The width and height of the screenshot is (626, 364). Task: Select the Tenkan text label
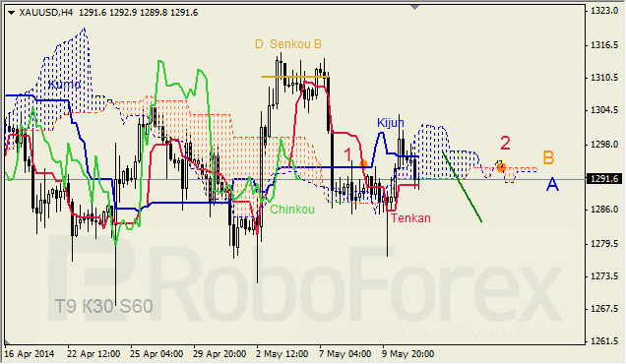[410, 218]
